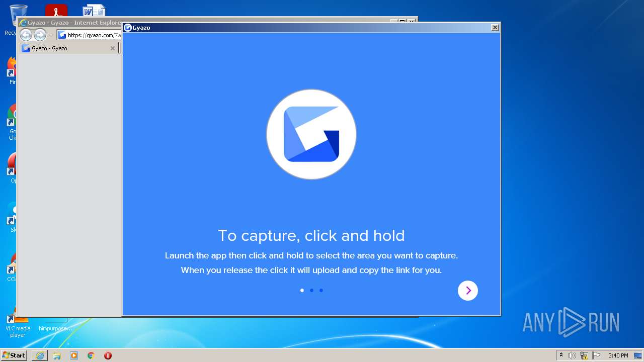The width and height of the screenshot is (644, 362).
Task: Click the gyazo.com address bar field
Action: point(89,35)
